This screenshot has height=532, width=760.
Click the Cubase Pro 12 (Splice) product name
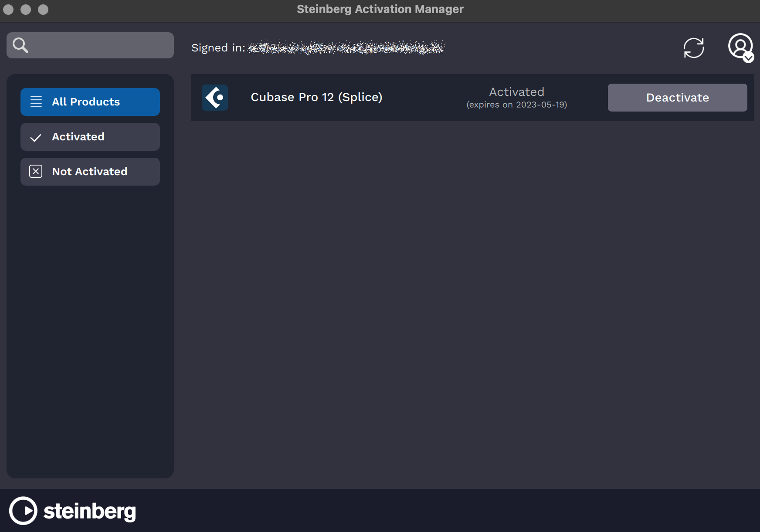click(x=316, y=97)
